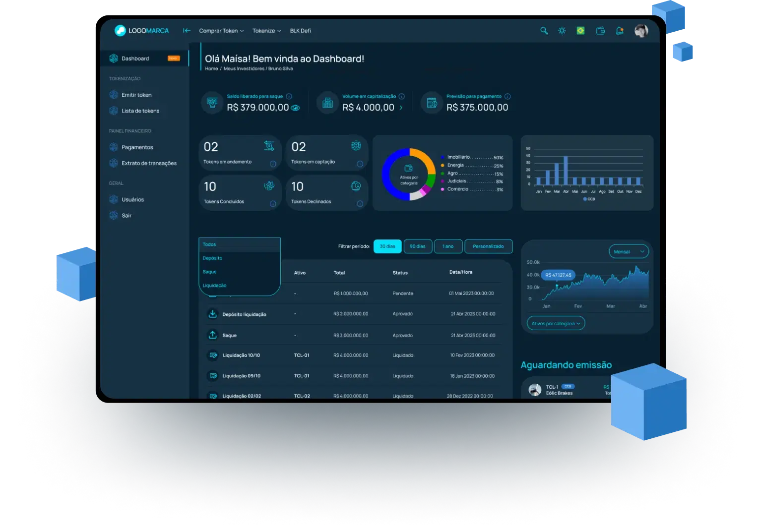
Task: Open Extrato de transações in the sidebar
Action: point(149,163)
